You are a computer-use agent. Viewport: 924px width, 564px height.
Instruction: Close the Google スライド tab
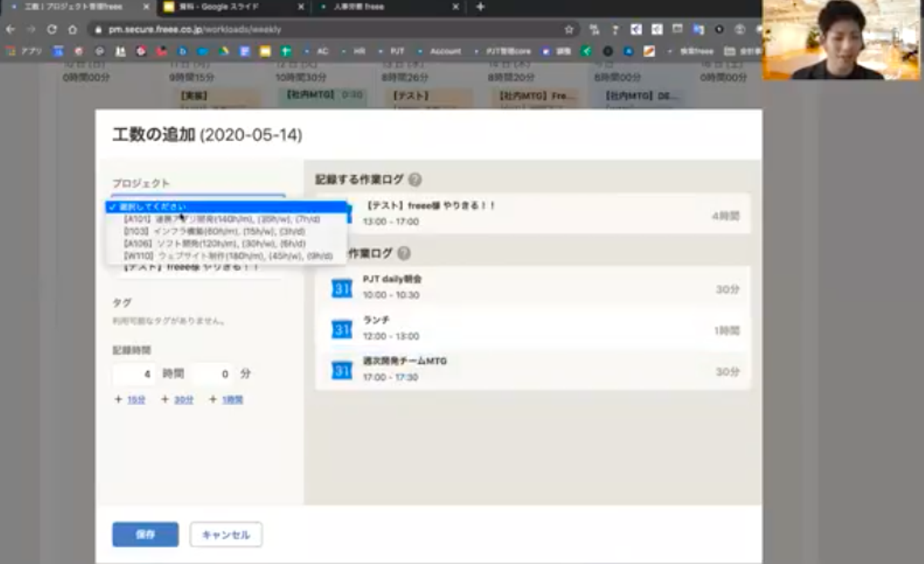point(301,7)
